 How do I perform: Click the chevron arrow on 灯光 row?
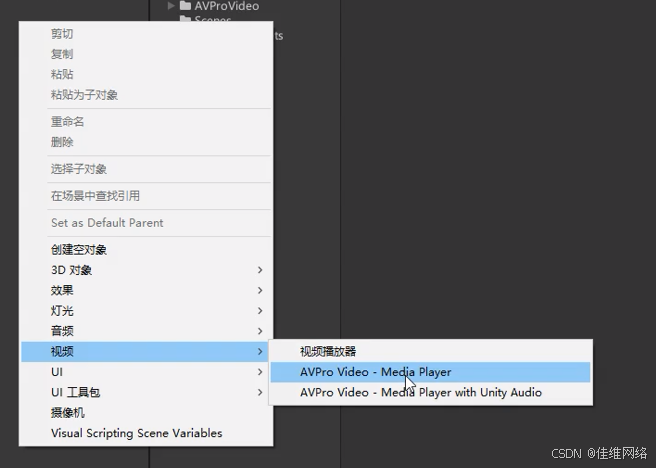point(260,311)
